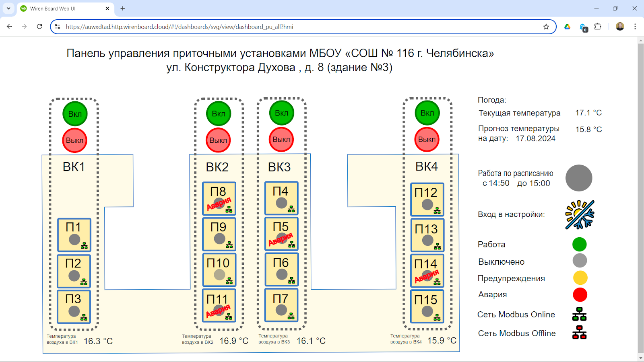This screenshot has width=644, height=362.
Task: Turn on ВК4 with the green Вкл button
Action: click(x=427, y=113)
